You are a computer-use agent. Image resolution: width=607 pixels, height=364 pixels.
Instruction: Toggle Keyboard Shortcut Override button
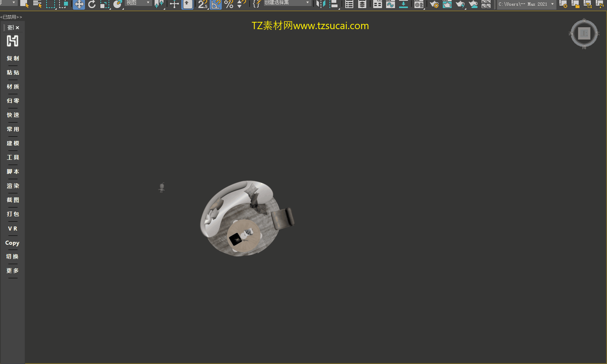187,4
